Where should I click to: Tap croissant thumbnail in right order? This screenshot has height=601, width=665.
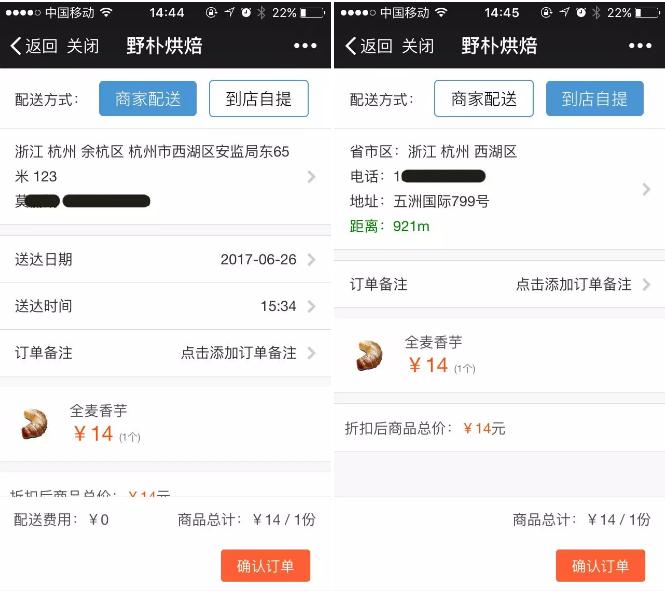369,355
